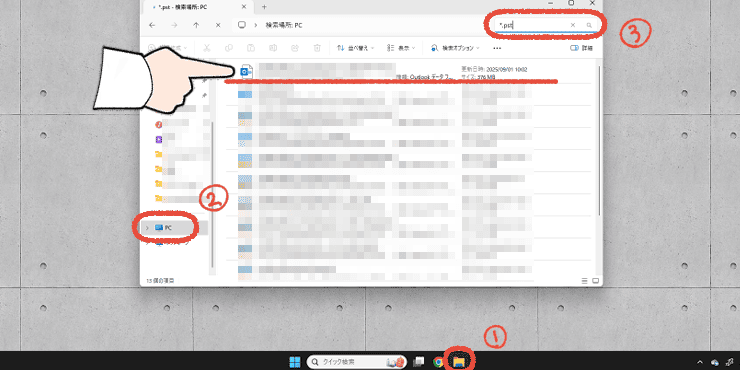
Task: Toggle the 詳細 details pane
Action: (x=581, y=48)
